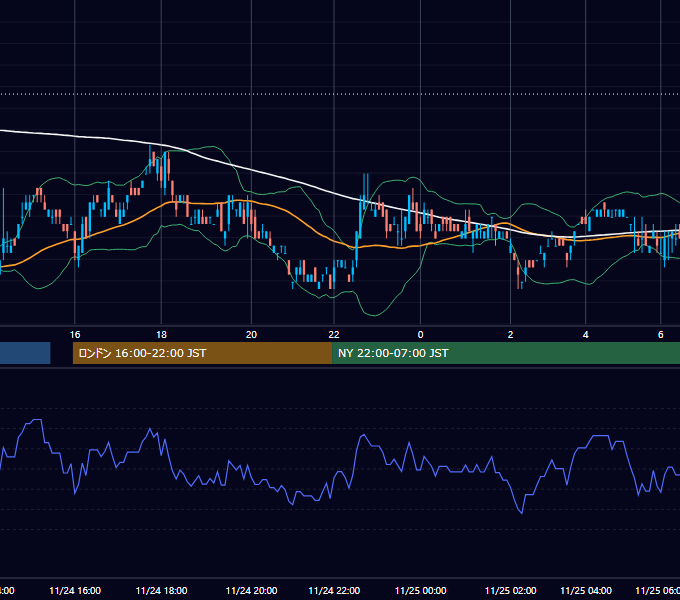
Task: Click hour label 20 on the chart axis
Action: tap(252, 334)
